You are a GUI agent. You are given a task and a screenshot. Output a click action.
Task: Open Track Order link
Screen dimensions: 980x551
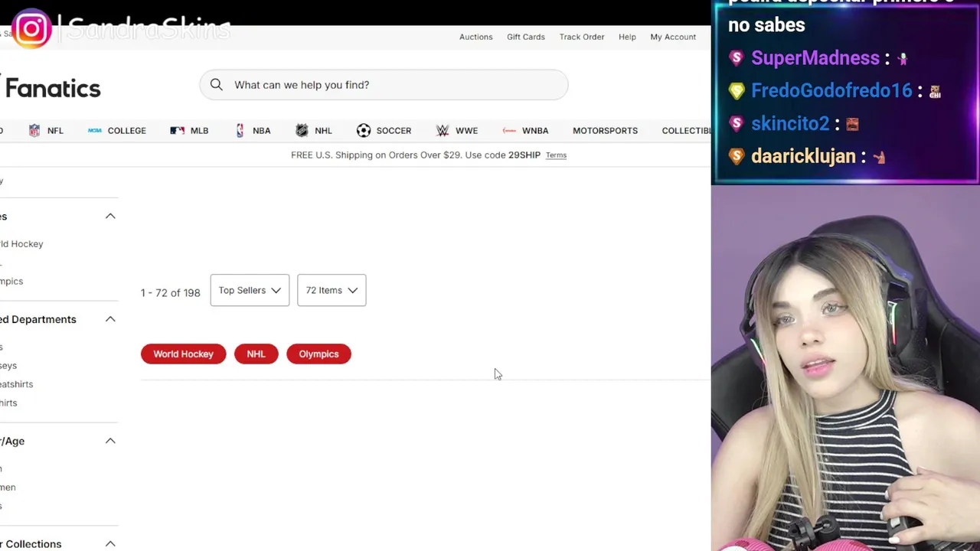(582, 37)
